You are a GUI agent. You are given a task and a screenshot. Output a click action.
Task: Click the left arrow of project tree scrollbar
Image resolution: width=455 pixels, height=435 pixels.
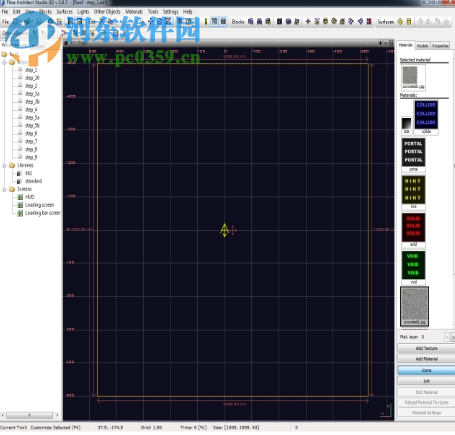(3, 415)
